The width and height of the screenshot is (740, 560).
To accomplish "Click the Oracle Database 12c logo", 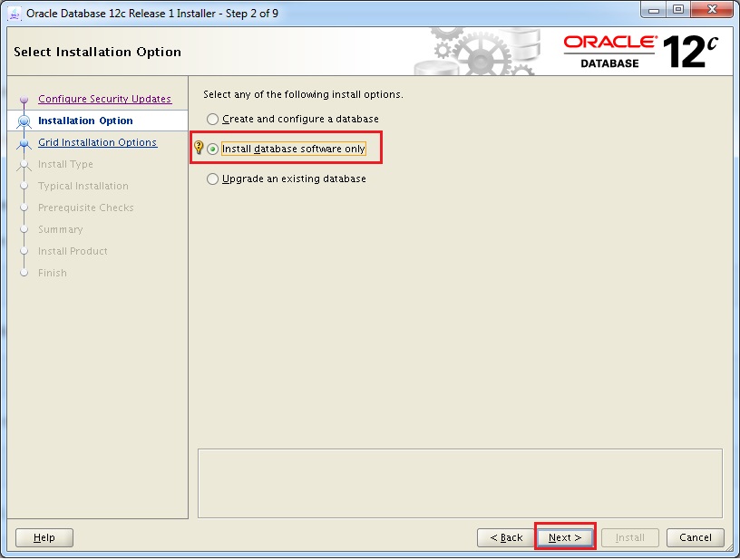I will pyautogui.click(x=640, y=53).
